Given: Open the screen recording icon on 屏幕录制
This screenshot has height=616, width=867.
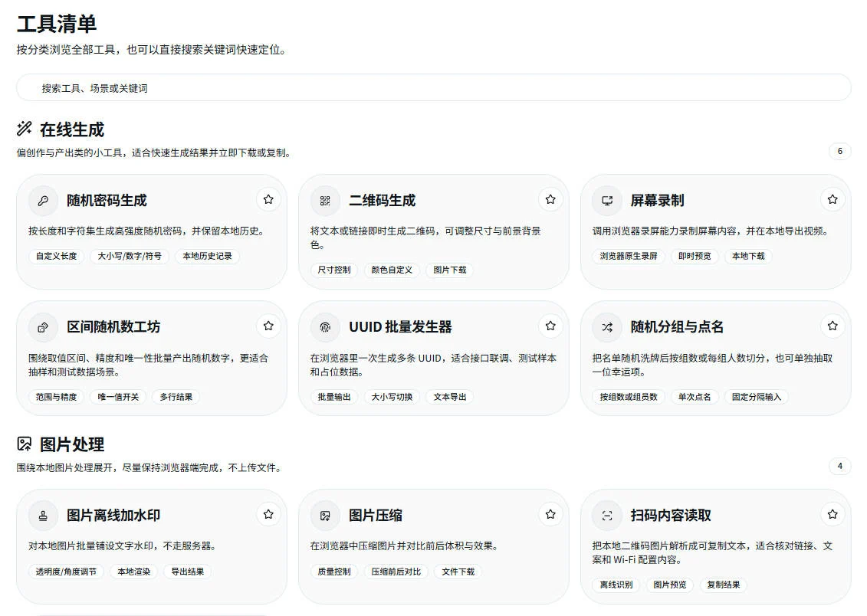Looking at the screenshot, I should 607,200.
